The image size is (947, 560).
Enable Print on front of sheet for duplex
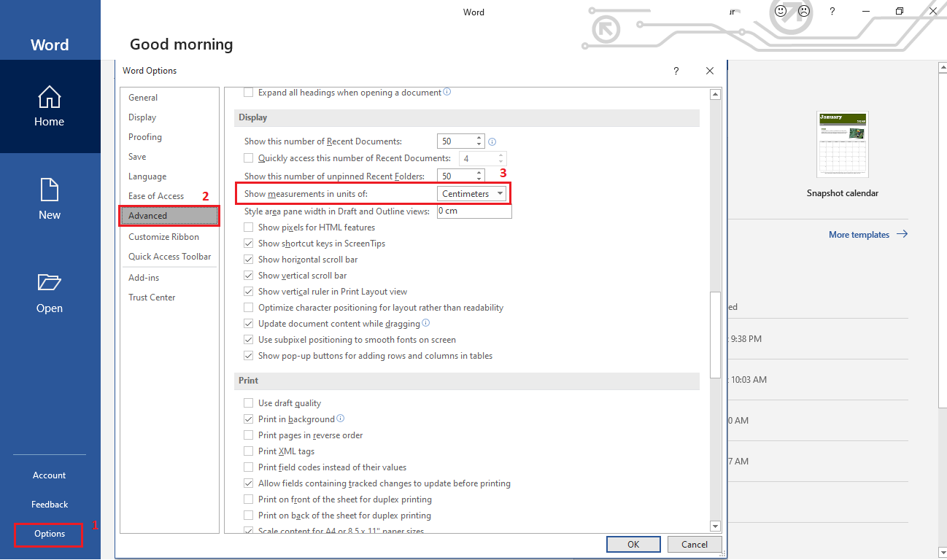click(248, 499)
